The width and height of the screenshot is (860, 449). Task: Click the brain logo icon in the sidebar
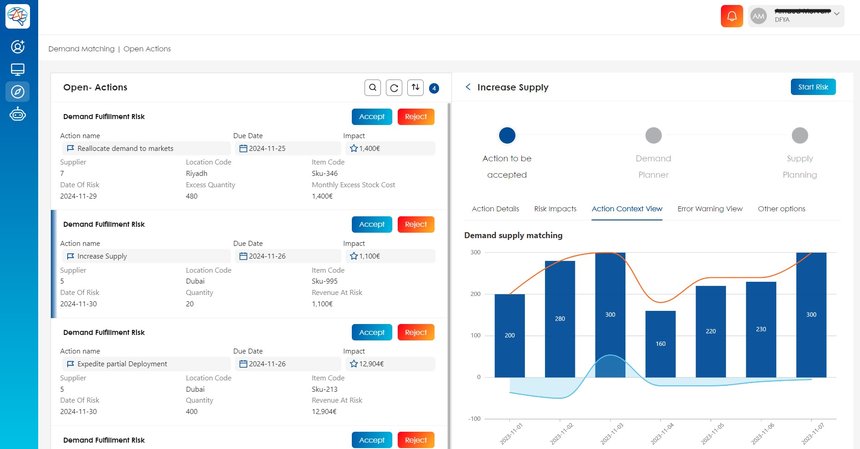click(x=18, y=16)
